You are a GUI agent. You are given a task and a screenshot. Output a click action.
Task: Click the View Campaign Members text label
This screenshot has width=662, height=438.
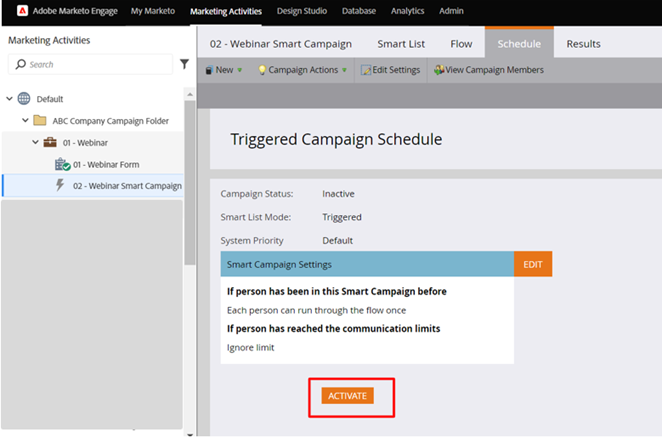pyautogui.click(x=494, y=70)
